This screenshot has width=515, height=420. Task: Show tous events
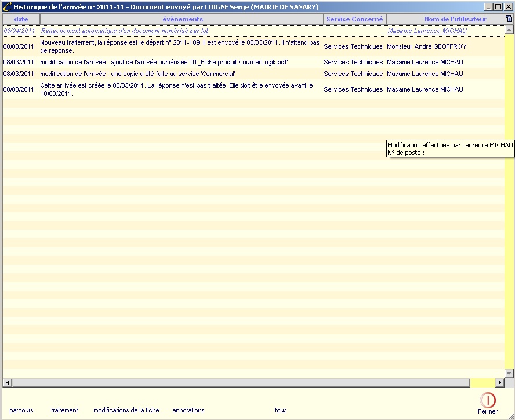281,410
